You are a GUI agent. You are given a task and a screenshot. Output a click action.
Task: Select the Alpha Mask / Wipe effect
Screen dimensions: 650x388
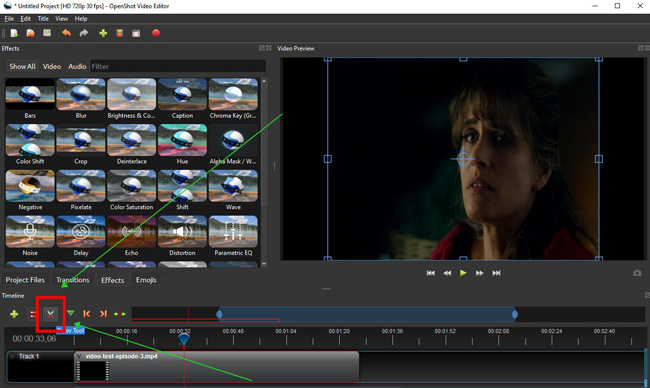233,140
